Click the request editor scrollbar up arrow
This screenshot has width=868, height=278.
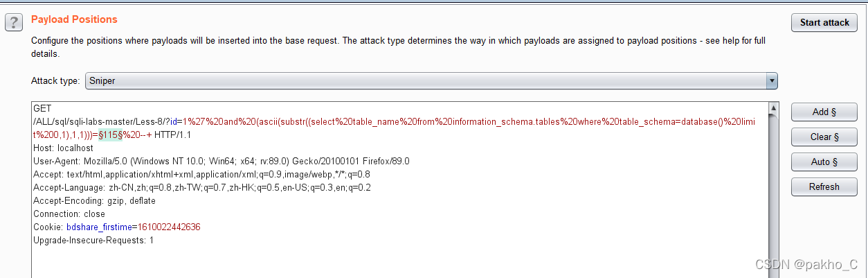[773, 109]
